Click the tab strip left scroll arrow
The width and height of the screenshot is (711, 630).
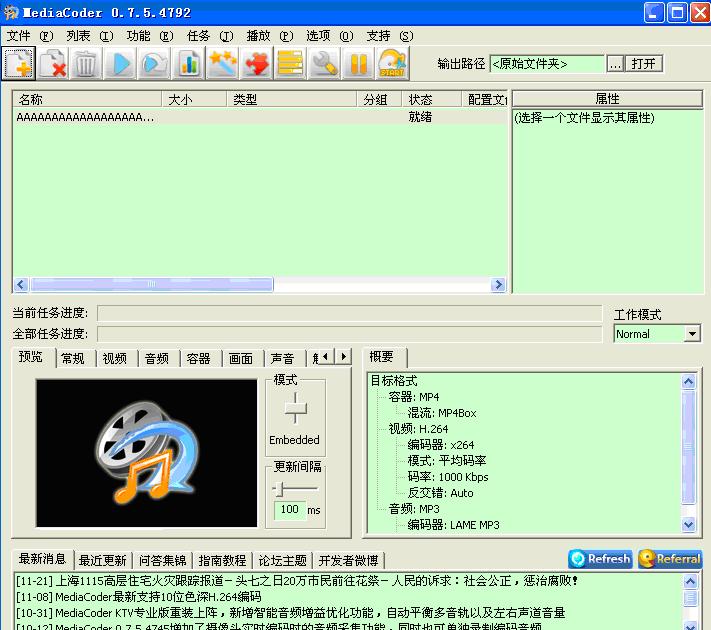coord(325,357)
